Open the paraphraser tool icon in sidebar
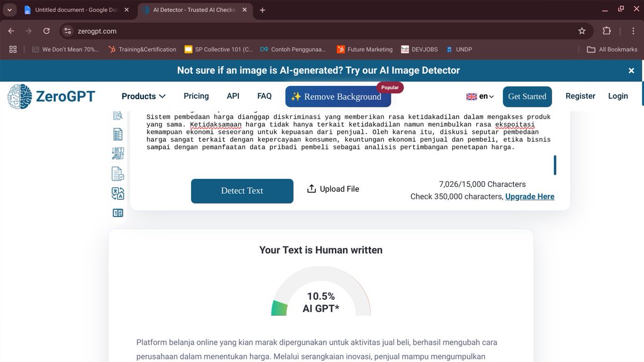644x362 pixels. coord(118,154)
